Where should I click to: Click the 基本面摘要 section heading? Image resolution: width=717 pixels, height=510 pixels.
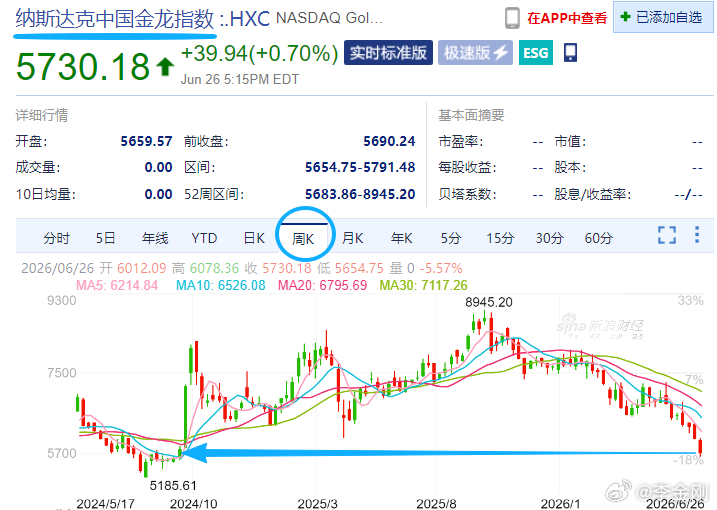[471, 115]
